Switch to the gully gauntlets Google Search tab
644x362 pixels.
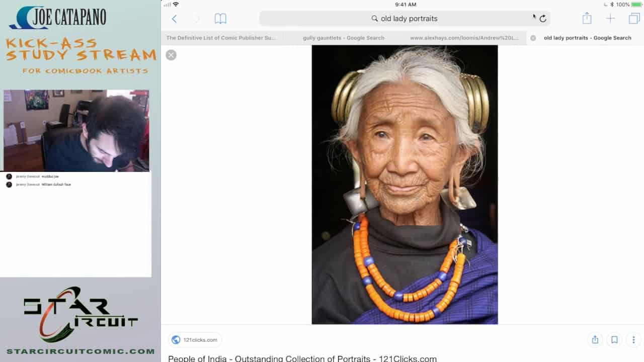pyautogui.click(x=343, y=38)
